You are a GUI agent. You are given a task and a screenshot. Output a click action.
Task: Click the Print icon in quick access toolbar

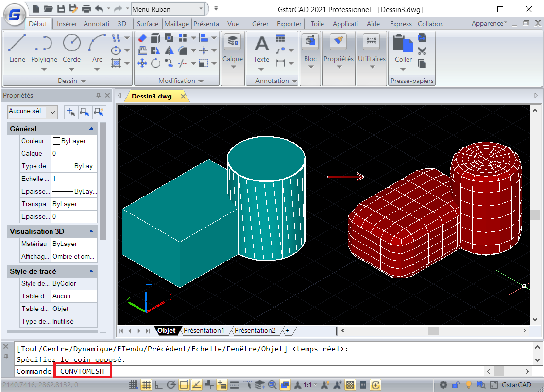click(x=86, y=9)
